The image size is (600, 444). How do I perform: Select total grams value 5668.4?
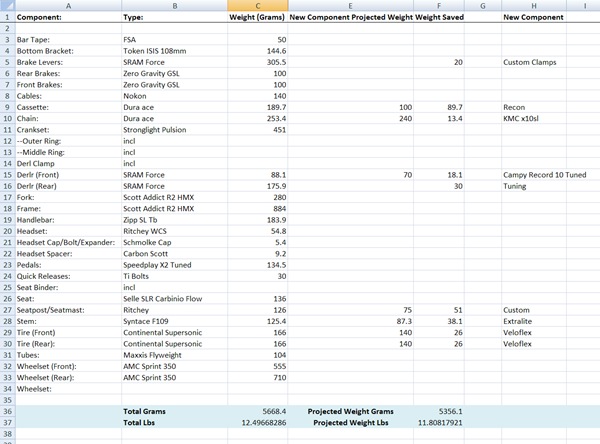click(258, 411)
